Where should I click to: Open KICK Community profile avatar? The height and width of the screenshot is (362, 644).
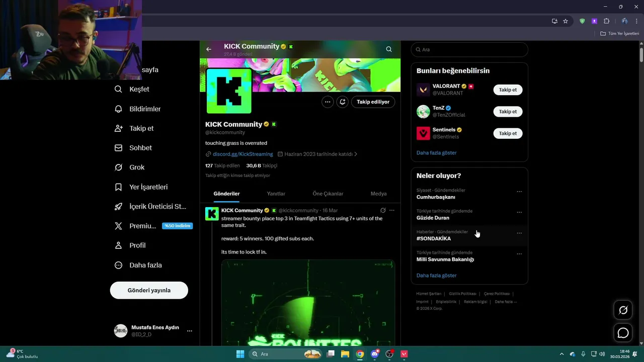point(229,90)
